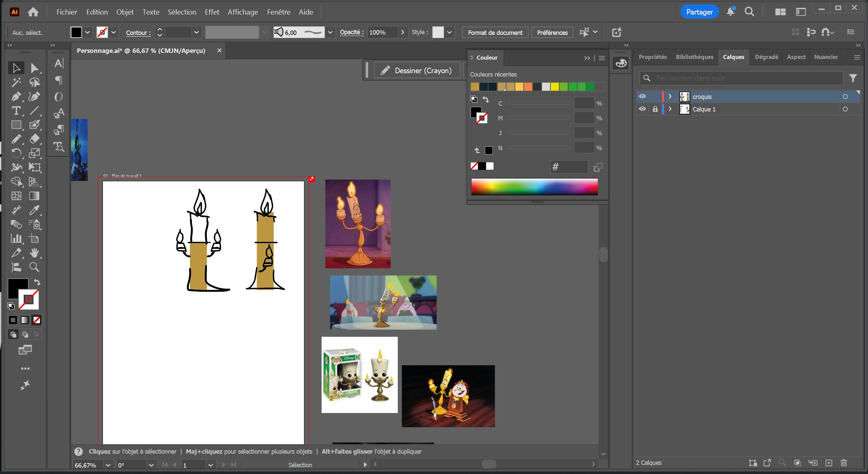Select the Pen tool
Screen dimensions: 868x474
pos(16,97)
